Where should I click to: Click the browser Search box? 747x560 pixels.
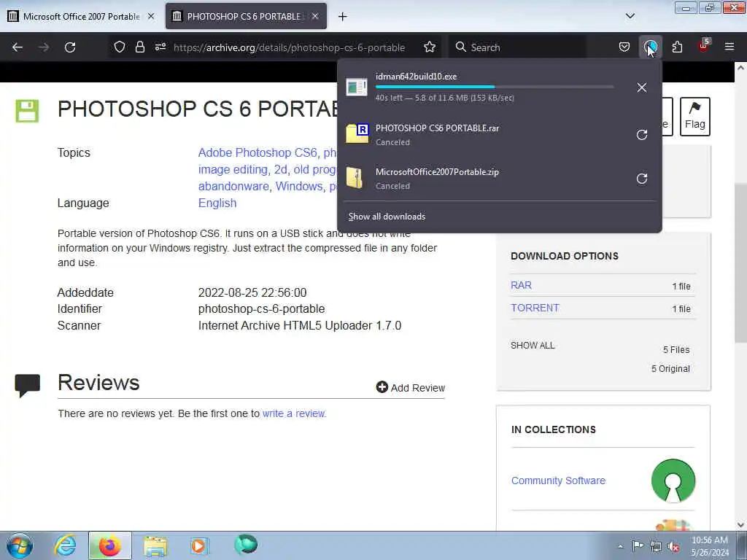point(518,47)
